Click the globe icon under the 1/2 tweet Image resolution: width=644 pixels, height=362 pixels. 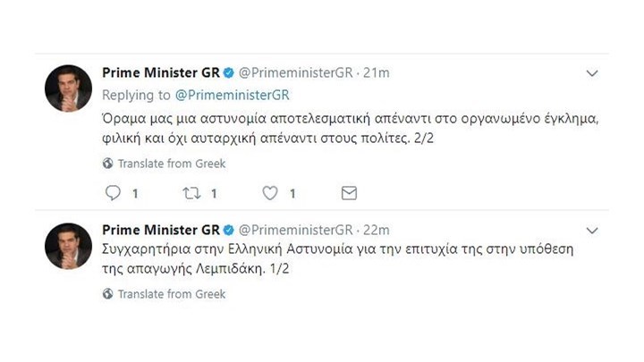108,293
